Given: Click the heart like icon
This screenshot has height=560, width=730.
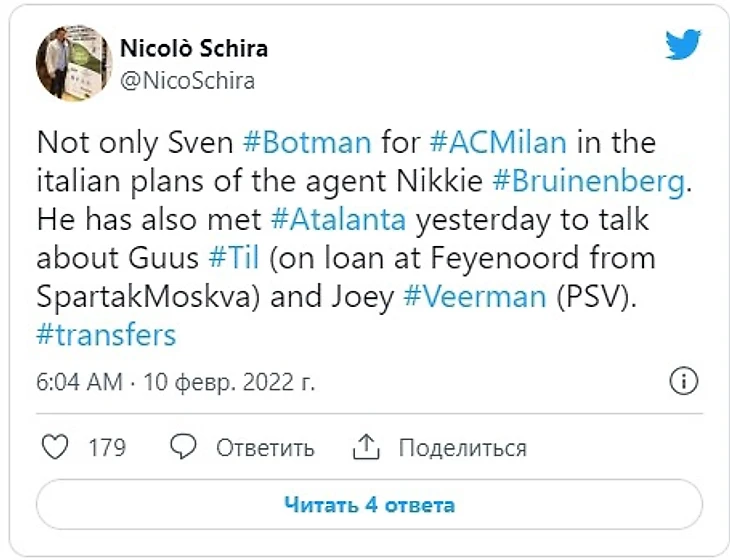Looking at the screenshot, I should click(55, 447).
